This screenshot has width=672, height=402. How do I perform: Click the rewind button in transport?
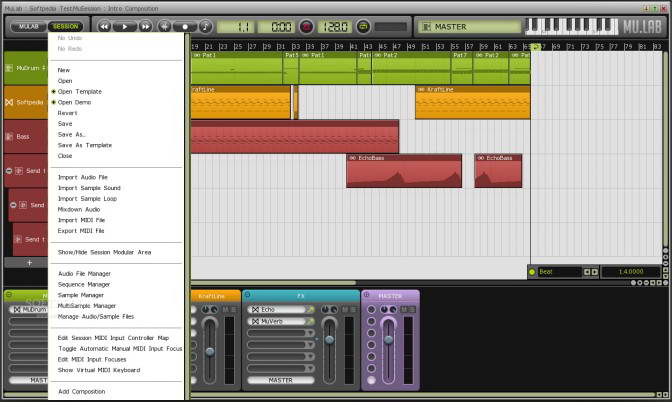point(103,26)
